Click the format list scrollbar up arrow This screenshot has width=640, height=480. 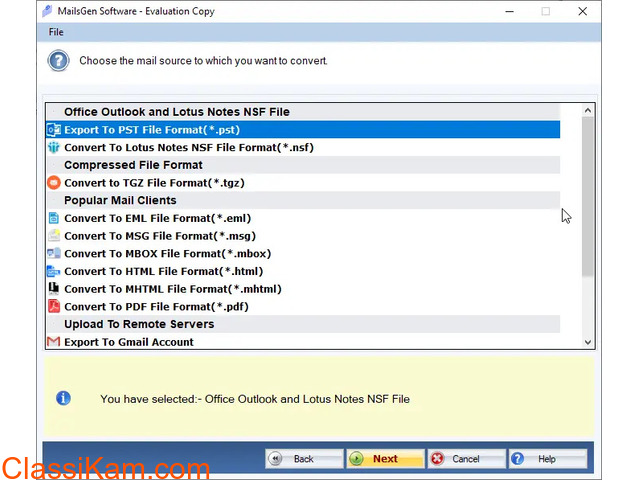588,110
